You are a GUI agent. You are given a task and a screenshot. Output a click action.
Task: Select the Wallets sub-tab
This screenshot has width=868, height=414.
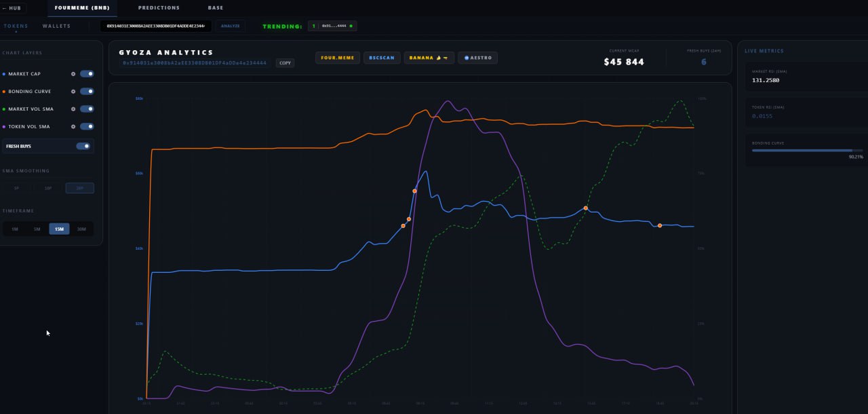[x=56, y=26]
